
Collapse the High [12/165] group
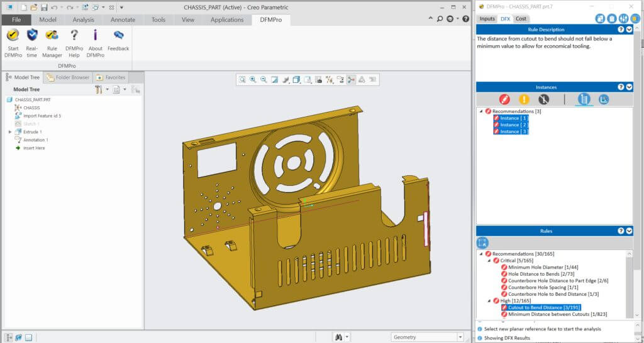pyautogui.click(x=489, y=301)
